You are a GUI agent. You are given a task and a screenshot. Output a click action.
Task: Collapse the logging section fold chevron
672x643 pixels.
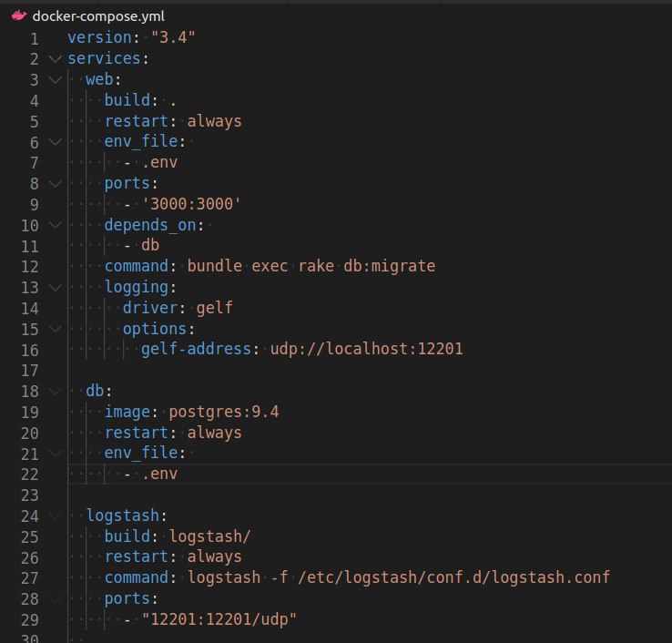click(x=56, y=287)
